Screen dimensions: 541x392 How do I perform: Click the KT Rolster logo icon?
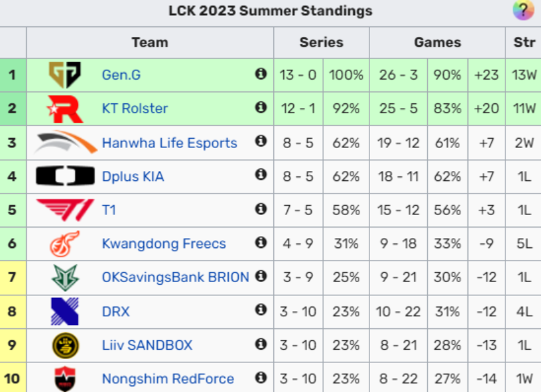click(x=64, y=109)
